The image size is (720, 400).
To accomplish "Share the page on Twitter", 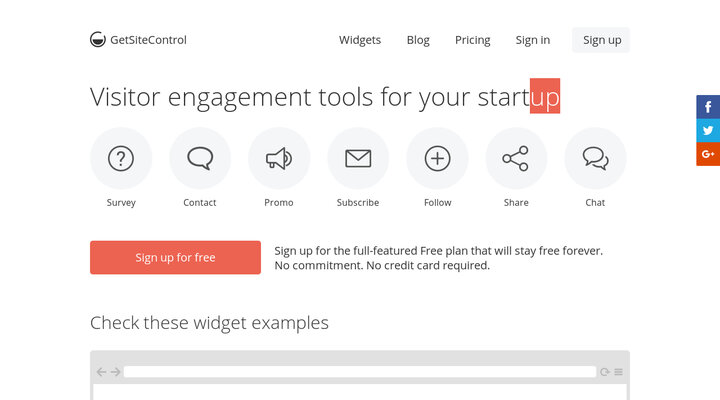I will (708, 130).
